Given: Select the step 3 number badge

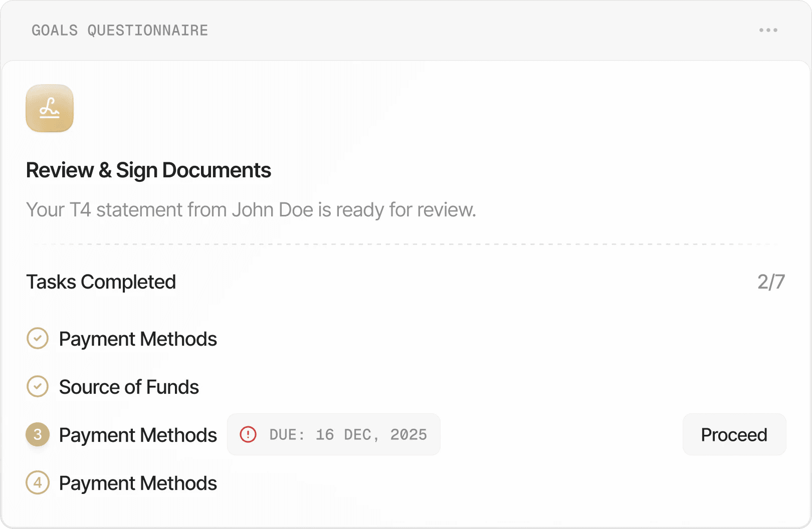Looking at the screenshot, I should [38, 434].
